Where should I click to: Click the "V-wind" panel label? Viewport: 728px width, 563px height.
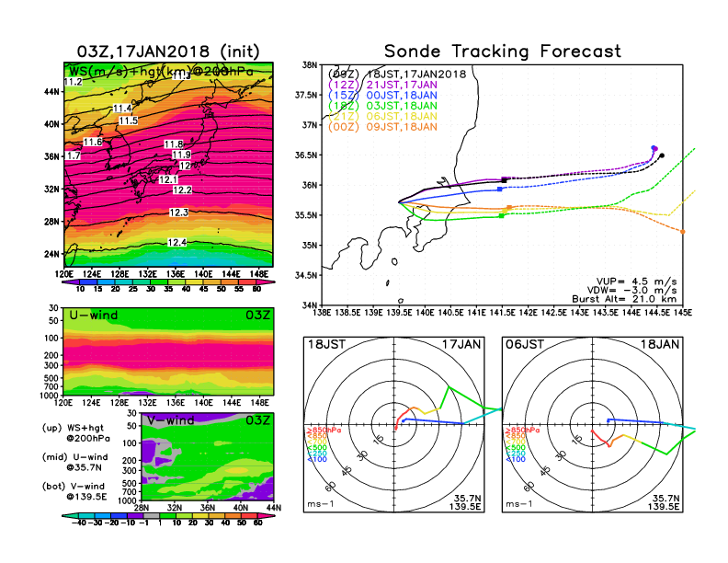(x=171, y=420)
